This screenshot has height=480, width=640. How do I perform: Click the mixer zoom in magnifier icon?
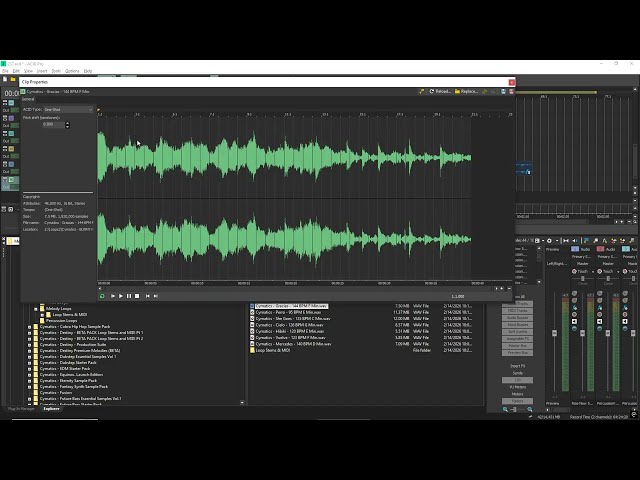pos(529,409)
